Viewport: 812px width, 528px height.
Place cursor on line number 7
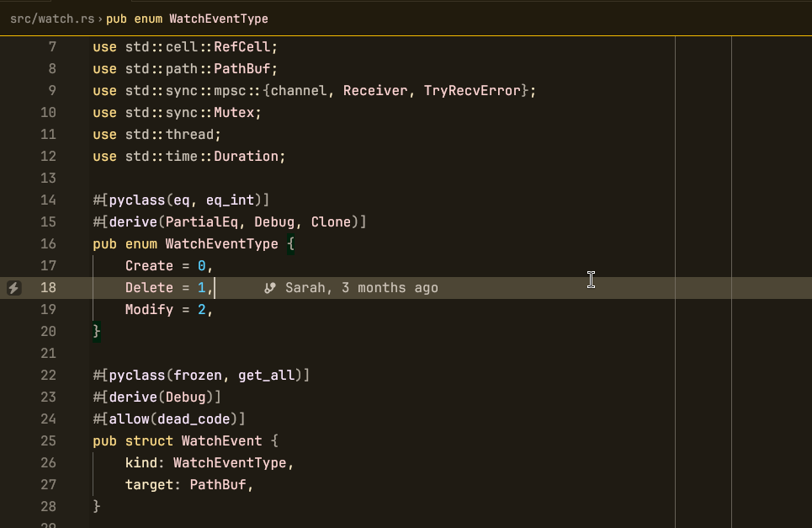[52, 46]
